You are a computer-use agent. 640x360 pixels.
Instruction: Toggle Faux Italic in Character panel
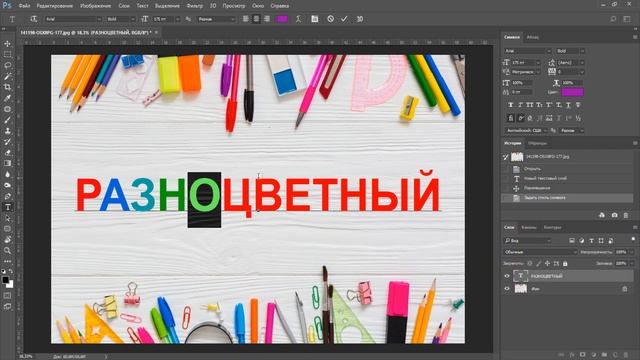click(520, 105)
